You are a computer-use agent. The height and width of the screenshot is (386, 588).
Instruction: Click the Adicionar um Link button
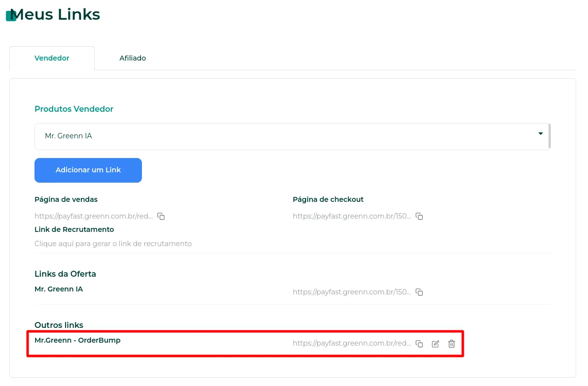pyautogui.click(x=88, y=170)
